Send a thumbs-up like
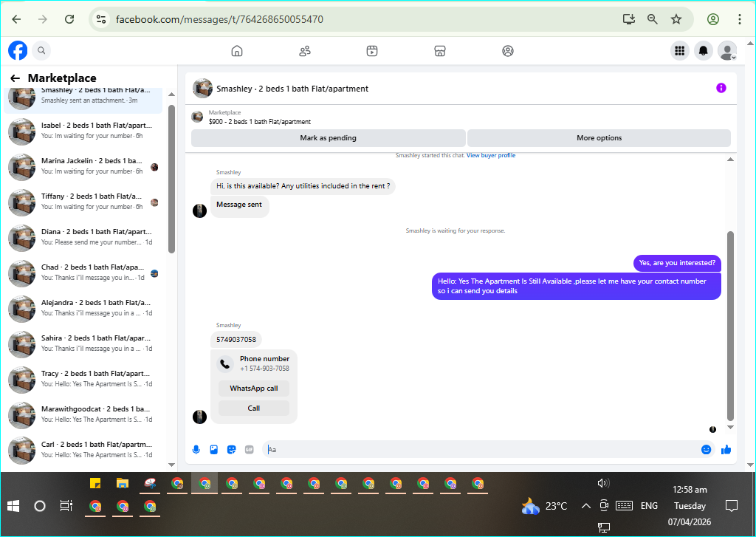This screenshot has height=537, width=756. point(726,450)
